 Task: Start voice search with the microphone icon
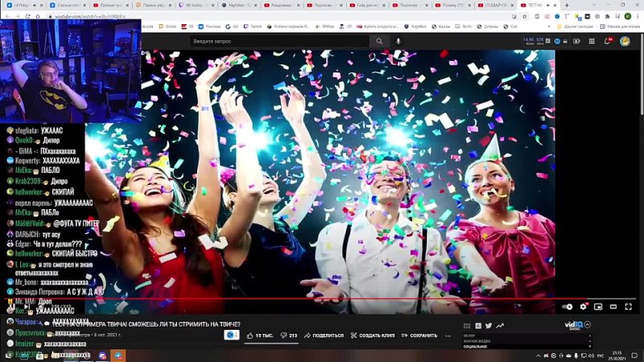tap(398, 41)
